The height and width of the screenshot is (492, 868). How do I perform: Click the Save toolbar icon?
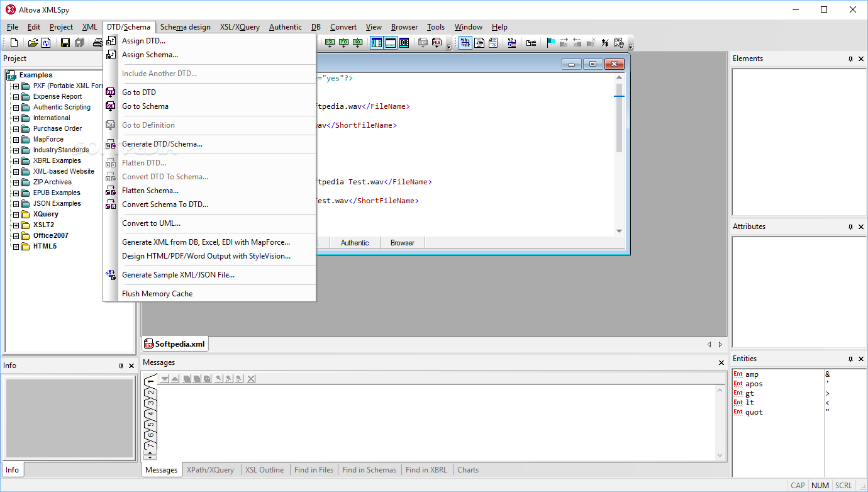click(x=65, y=43)
